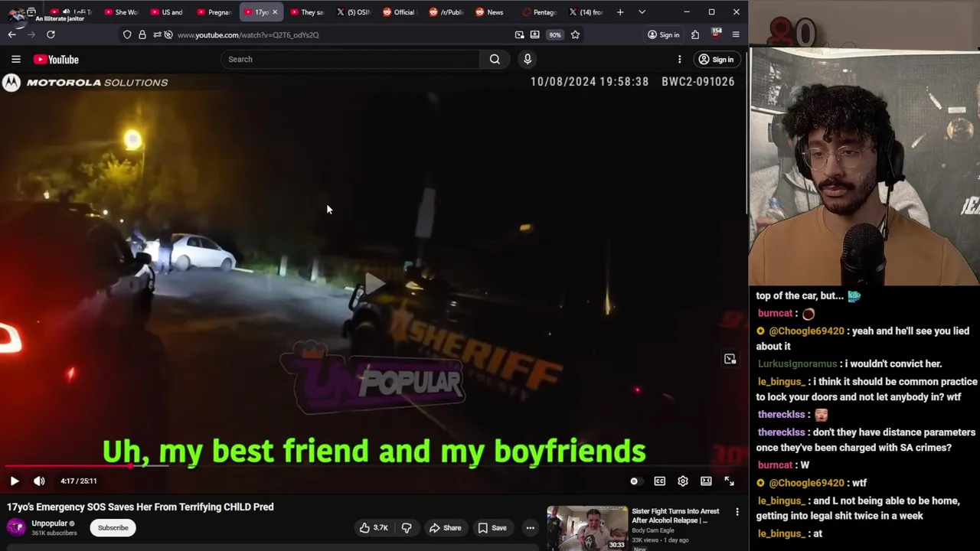Switch to the Pentago... tab
This screenshot has height=551, width=980.
tap(539, 12)
